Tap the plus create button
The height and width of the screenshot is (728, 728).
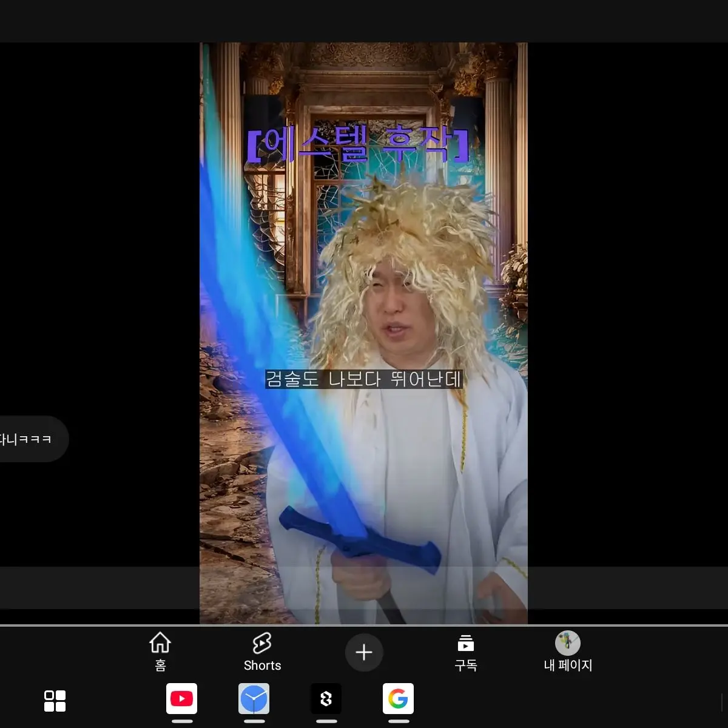pos(364,652)
